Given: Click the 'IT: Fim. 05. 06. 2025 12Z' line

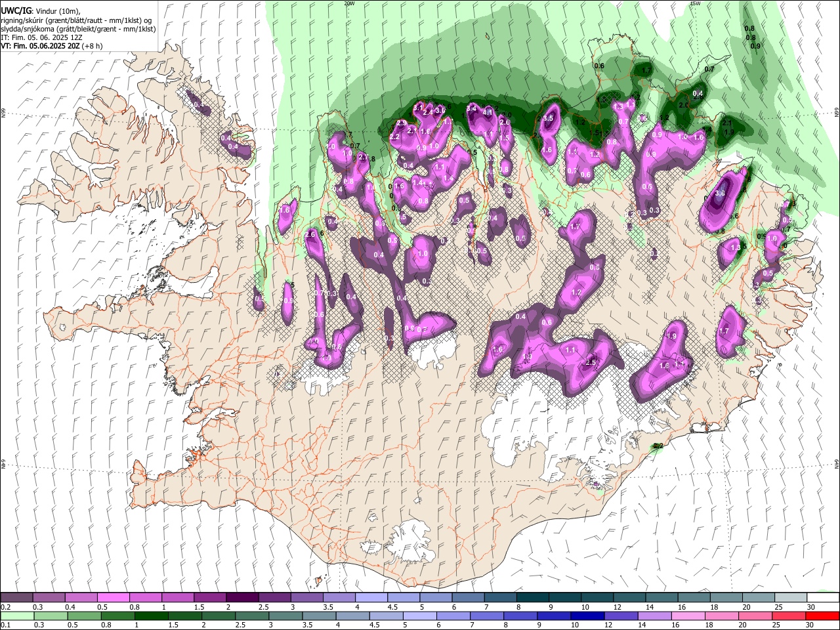Looking at the screenshot, I should (x=41, y=37).
